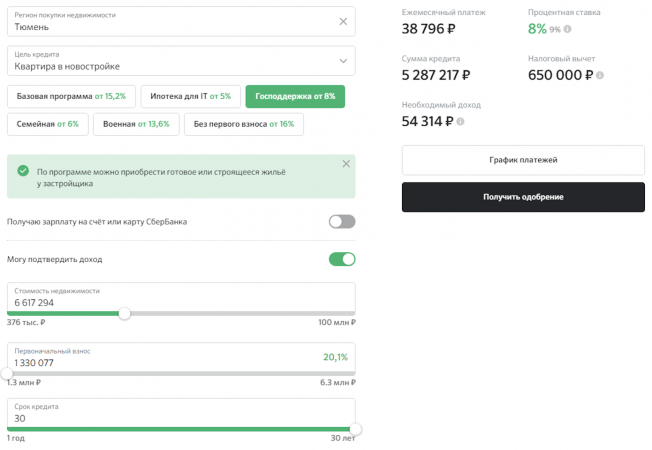Open the region of purchase field
The image size is (652, 450).
click(x=170, y=21)
